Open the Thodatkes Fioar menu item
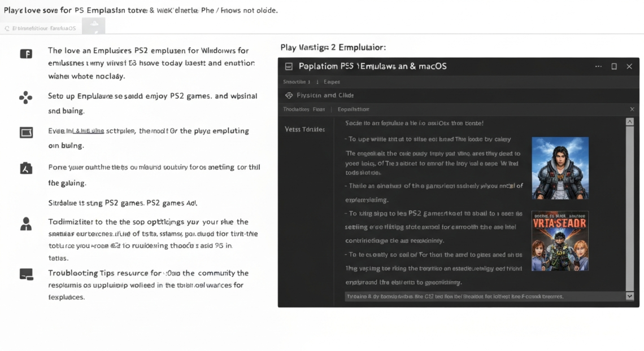The height and width of the screenshot is (351, 644). point(304,109)
